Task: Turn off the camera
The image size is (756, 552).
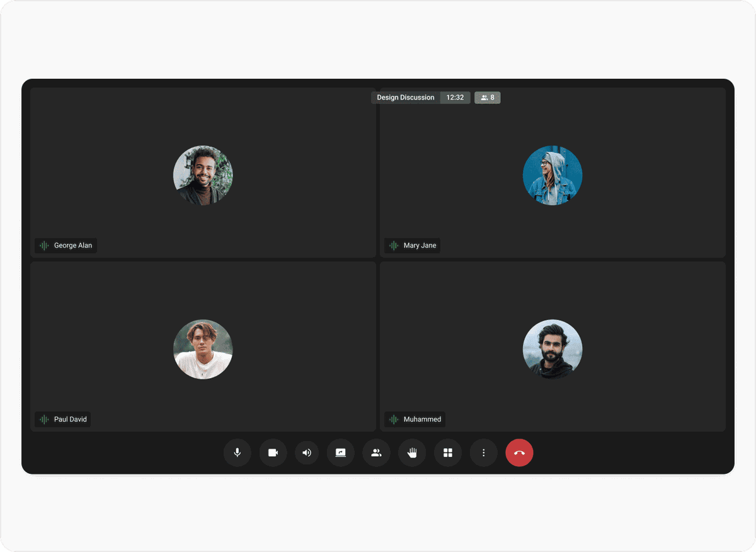Action: [273, 452]
